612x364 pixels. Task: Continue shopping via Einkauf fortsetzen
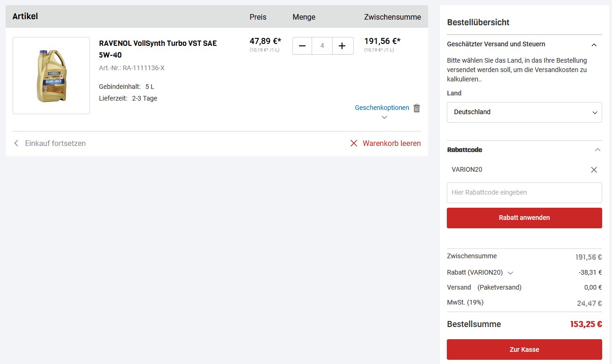pyautogui.click(x=55, y=143)
